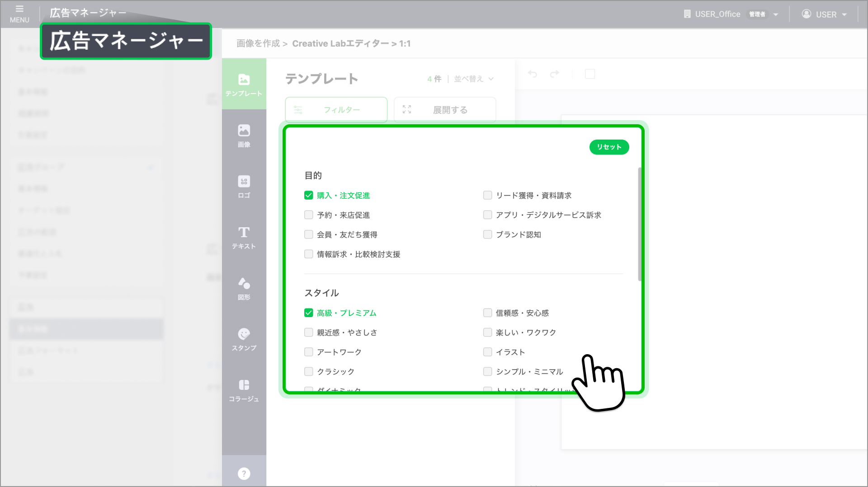
Task: Open the hamburger MENU
Action: 19,14
